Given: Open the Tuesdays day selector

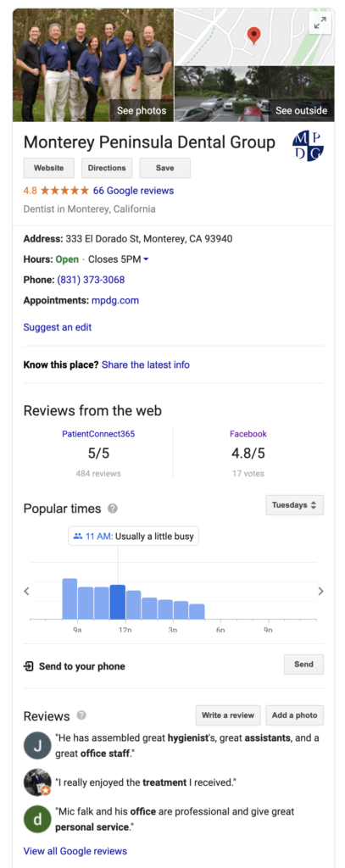Looking at the screenshot, I should [x=295, y=505].
